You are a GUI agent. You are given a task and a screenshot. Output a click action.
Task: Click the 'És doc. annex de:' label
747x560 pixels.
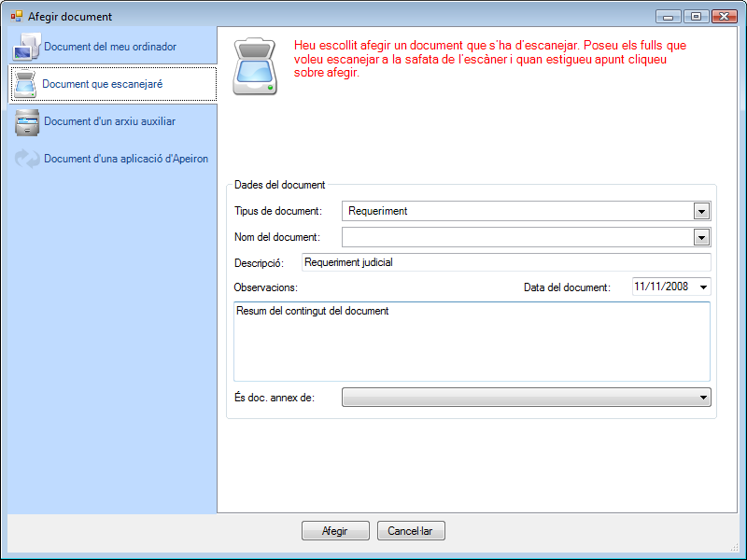[x=275, y=398]
